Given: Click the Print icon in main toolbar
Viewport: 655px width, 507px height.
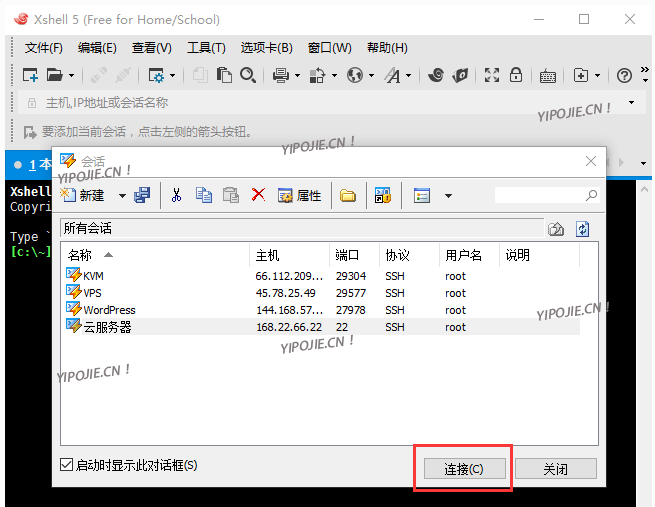Looking at the screenshot, I should 281,76.
